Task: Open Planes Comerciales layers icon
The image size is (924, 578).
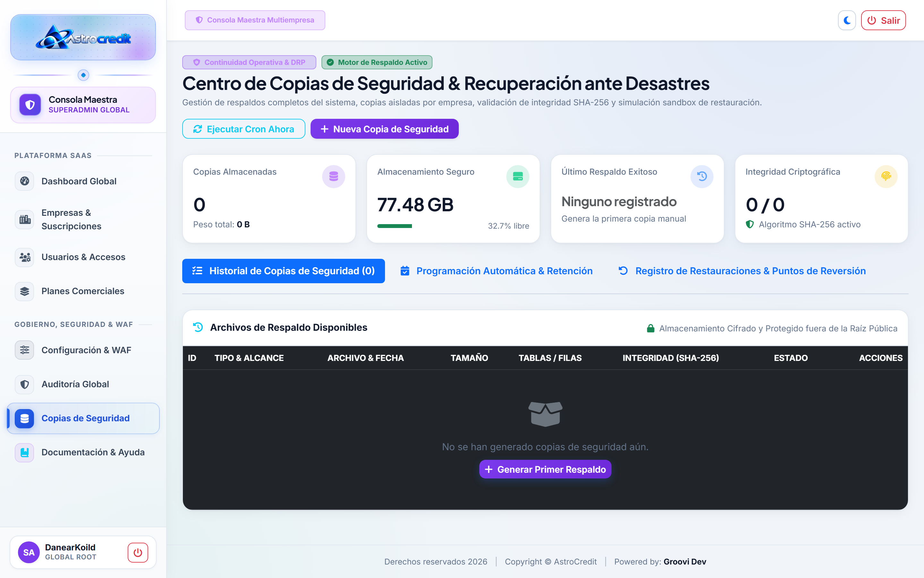Action: [x=24, y=291]
